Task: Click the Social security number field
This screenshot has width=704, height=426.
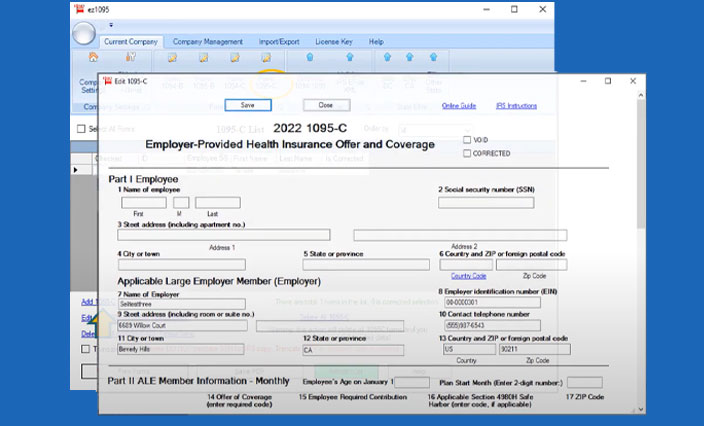Action: pos(486,203)
